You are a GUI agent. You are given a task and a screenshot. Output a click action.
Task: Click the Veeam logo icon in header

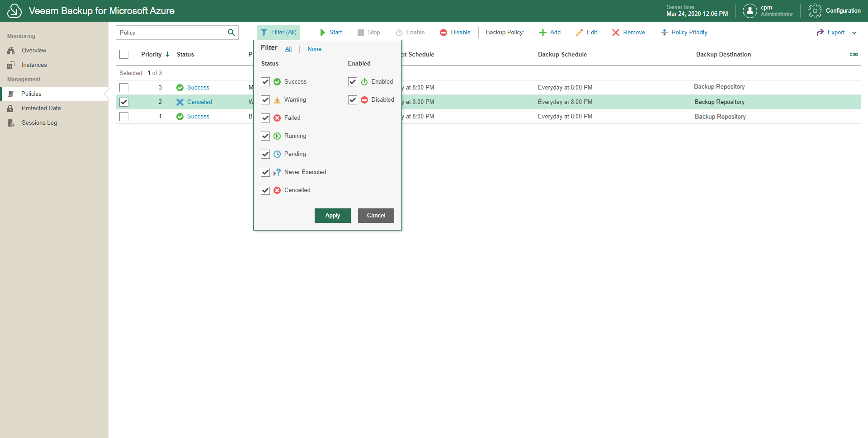click(x=14, y=11)
